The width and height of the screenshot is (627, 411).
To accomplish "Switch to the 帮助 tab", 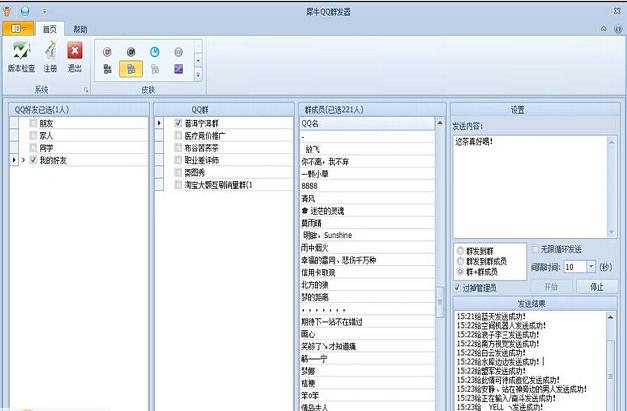I will pos(80,30).
